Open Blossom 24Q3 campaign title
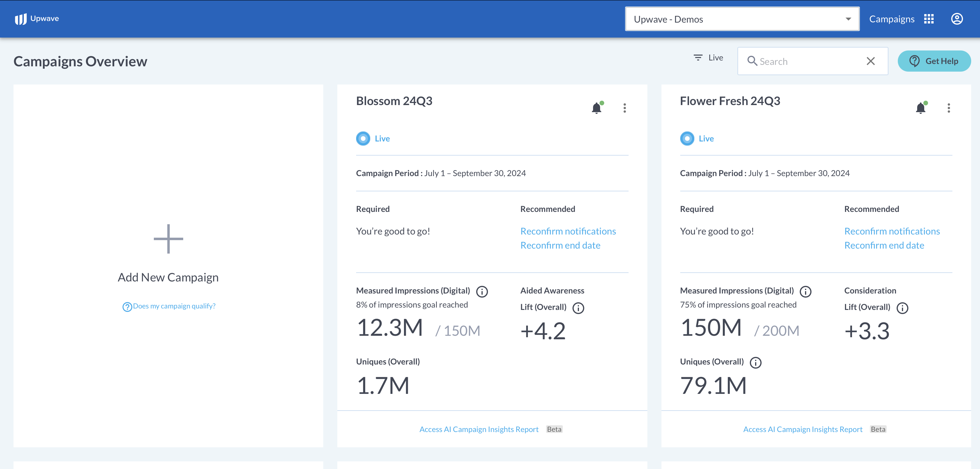Screen dimensions: 980x469 click(x=394, y=101)
